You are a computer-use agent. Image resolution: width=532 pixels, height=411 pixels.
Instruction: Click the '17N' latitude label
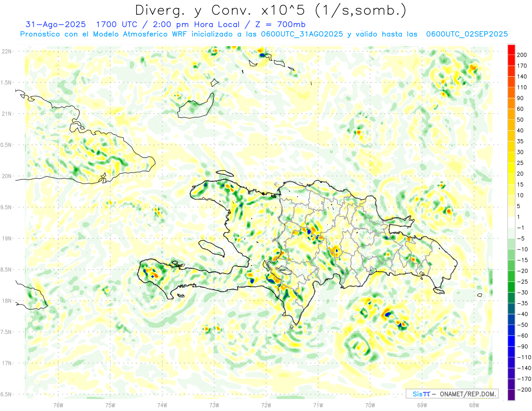point(7,363)
